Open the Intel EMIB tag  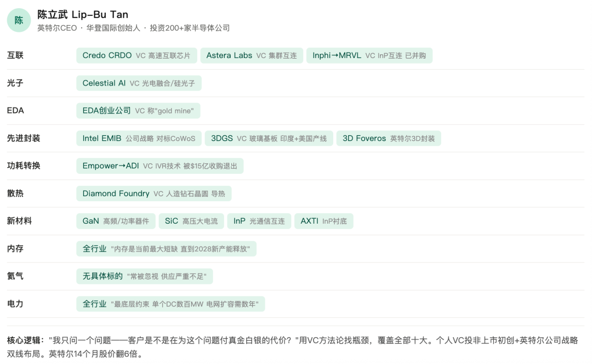click(139, 138)
